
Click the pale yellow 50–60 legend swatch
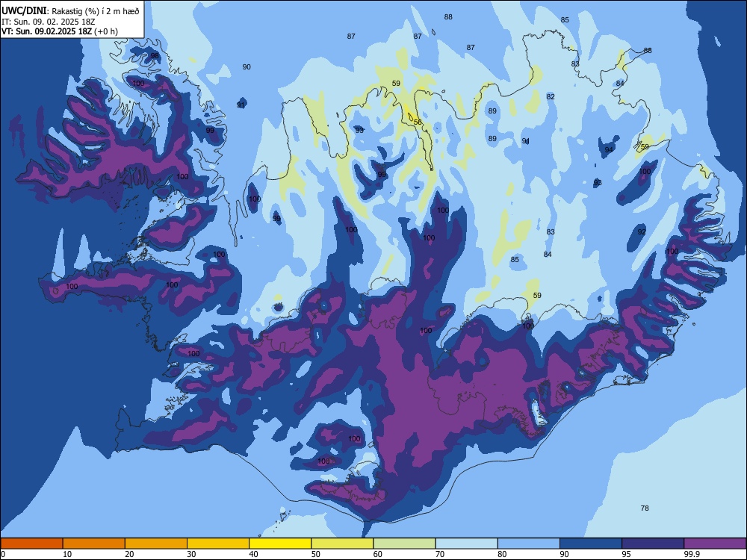[342, 544]
